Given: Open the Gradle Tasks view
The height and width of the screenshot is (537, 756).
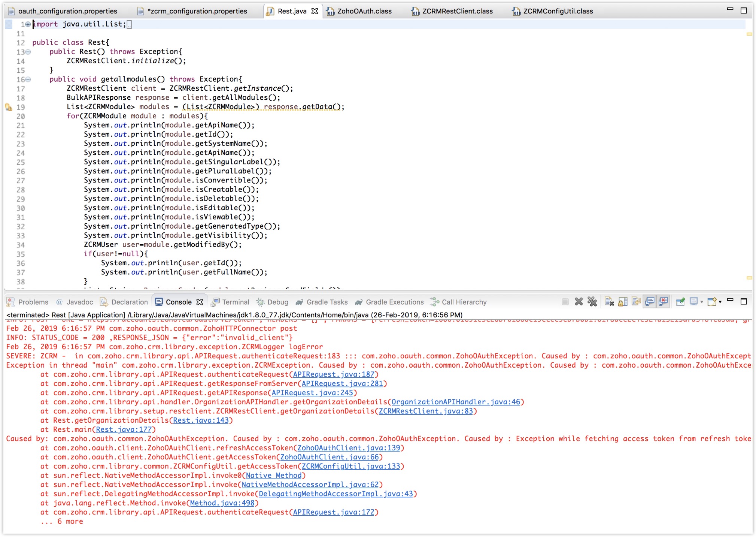Looking at the screenshot, I should pos(322,302).
